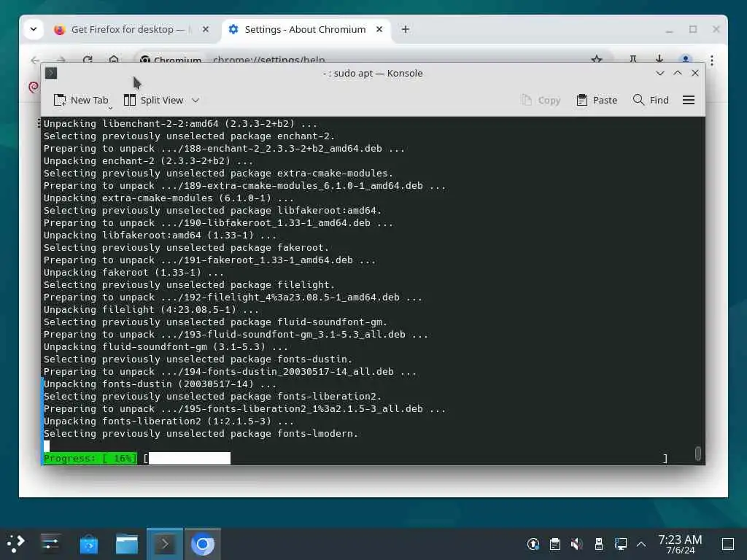Image resolution: width=747 pixels, height=560 pixels.
Task: Open the Find search in Konsole
Action: tap(651, 100)
